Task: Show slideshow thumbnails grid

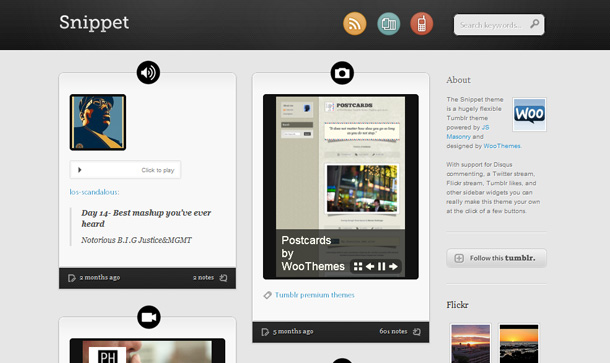Action: point(358,267)
